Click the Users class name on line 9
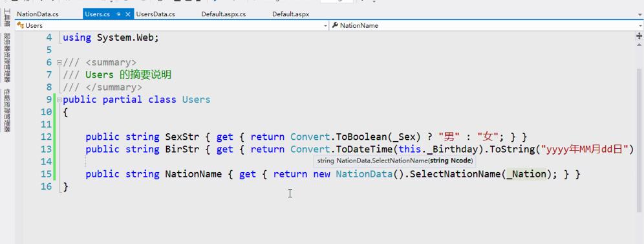Viewport: 644px width, 244px height. (197, 100)
